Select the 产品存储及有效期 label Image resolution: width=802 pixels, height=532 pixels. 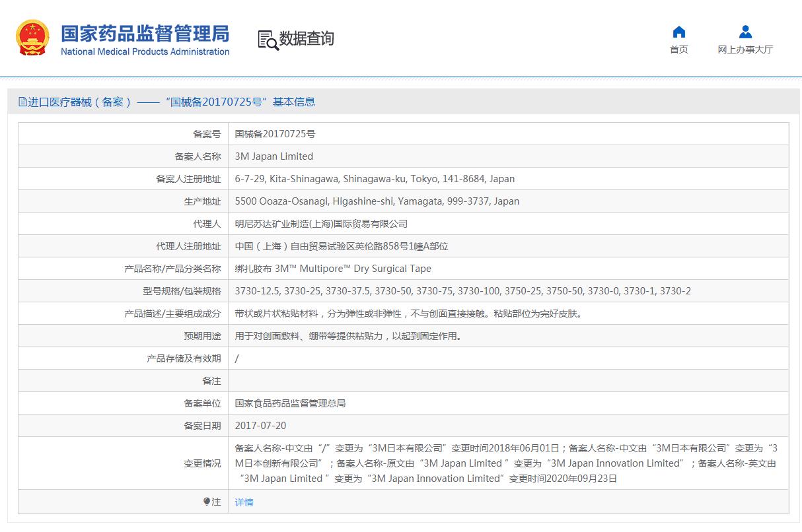click(x=184, y=358)
